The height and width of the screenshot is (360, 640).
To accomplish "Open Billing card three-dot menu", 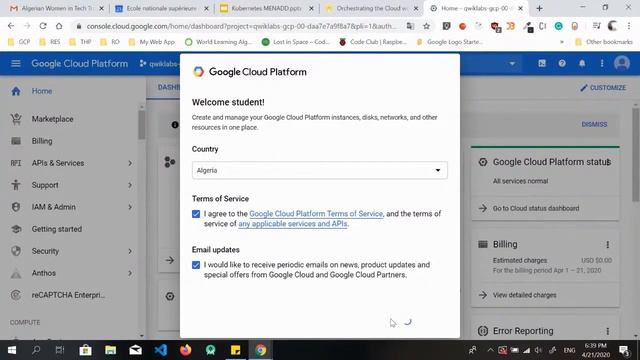I will 608,244.
